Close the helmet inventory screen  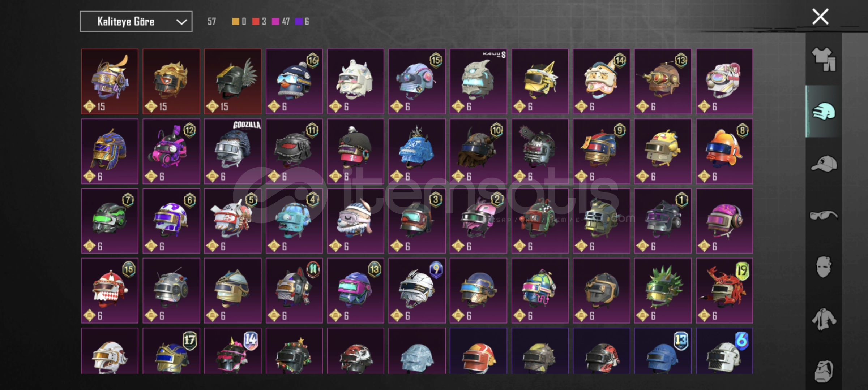click(x=820, y=17)
